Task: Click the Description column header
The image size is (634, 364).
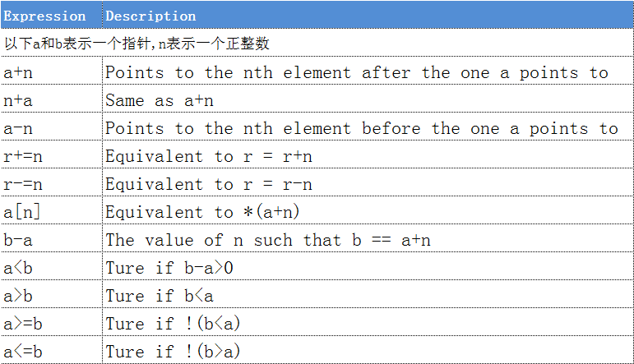Action: (150, 16)
